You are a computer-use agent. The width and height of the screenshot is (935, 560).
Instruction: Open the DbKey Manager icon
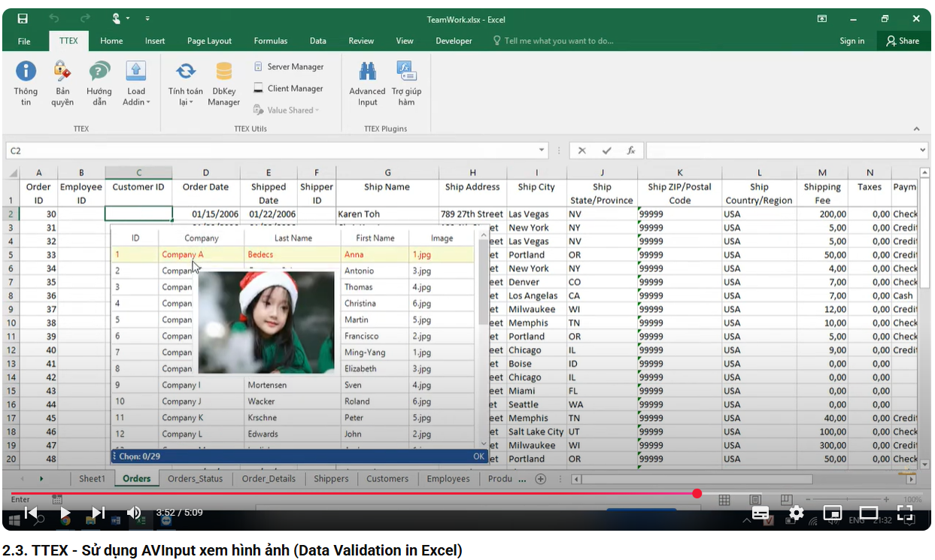223,83
